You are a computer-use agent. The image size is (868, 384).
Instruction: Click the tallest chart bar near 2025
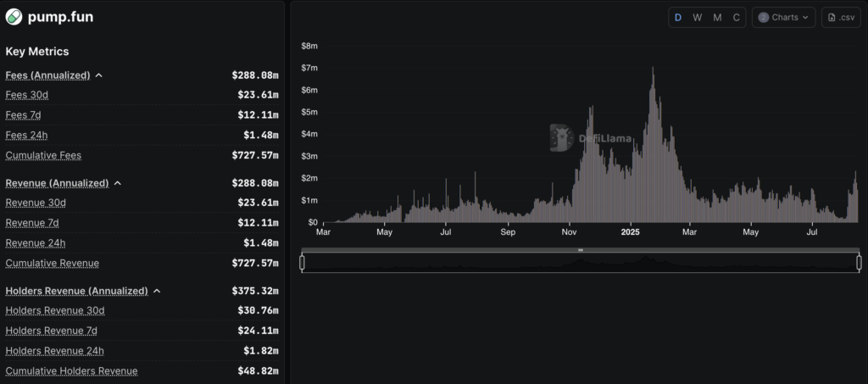coord(654,144)
